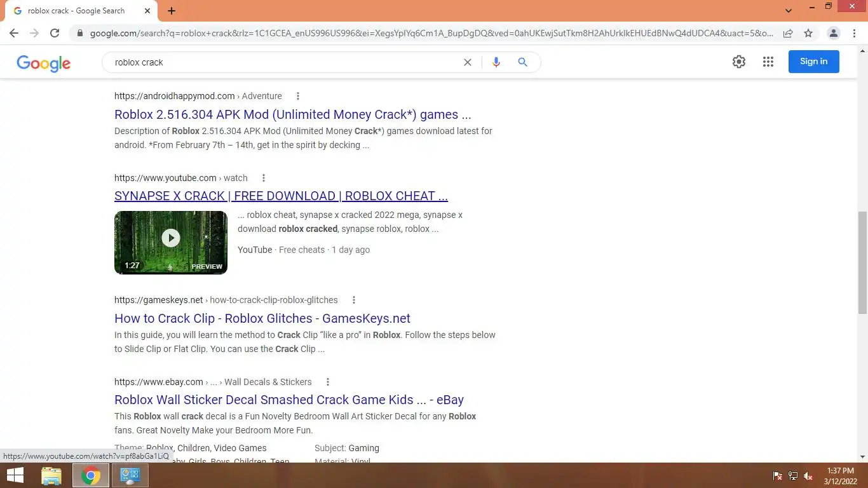Viewport: 868px width, 488px height.
Task: Open File Explorer from the taskbar
Action: [x=51, y=475]
